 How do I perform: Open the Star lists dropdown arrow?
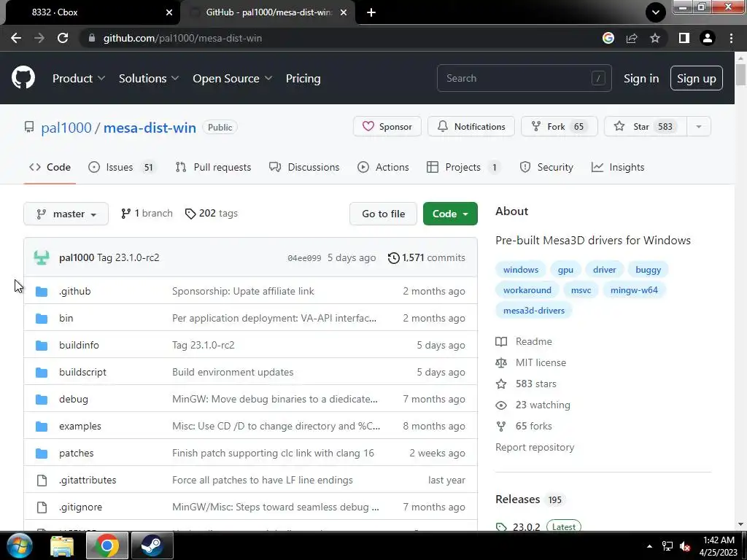699,127
